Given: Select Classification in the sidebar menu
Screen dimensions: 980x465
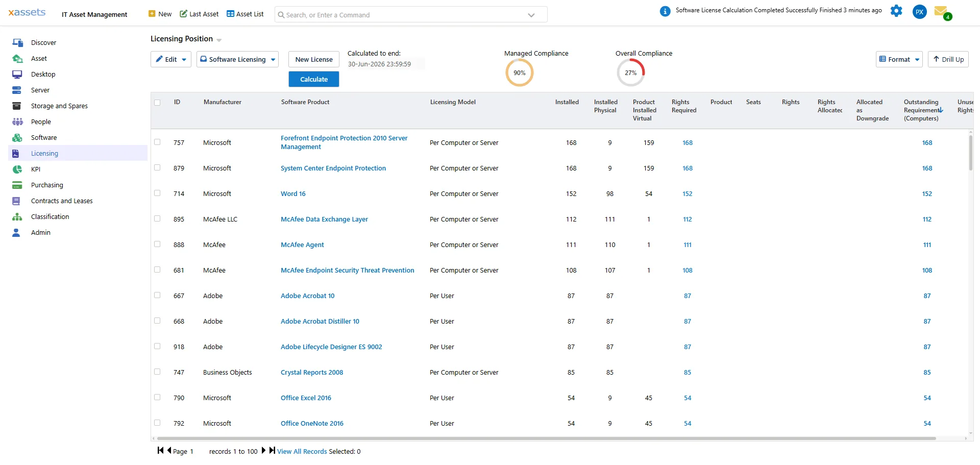Looking at the screenshot, I should coord(50,217).
